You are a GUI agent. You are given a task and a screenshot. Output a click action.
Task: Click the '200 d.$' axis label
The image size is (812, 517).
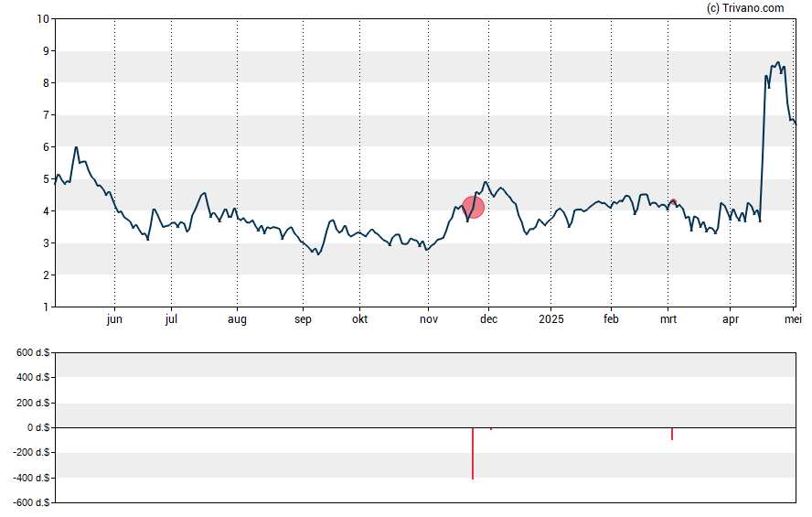(x=33, y=403)
